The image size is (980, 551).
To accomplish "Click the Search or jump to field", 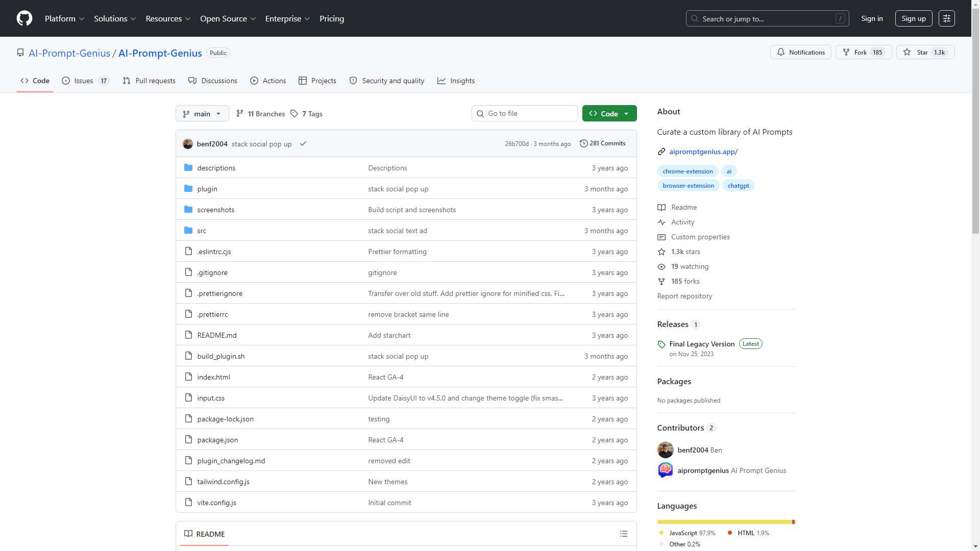I will [x=768, y=18].
